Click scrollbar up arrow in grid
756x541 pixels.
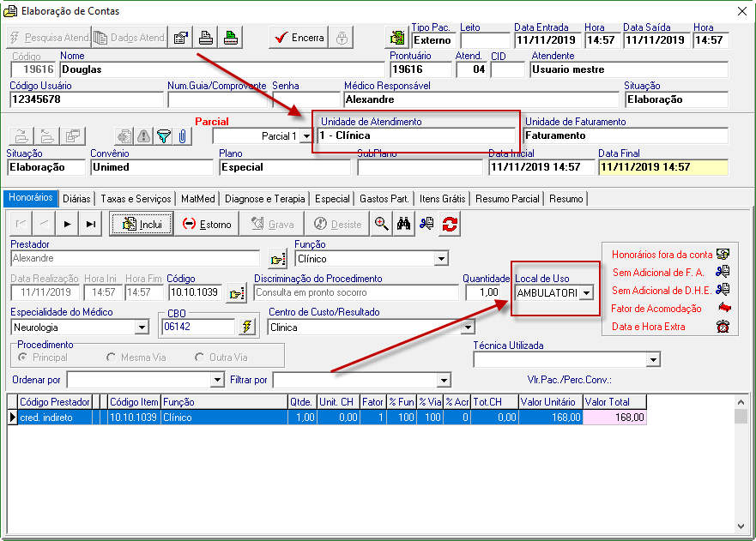point(741,402)
